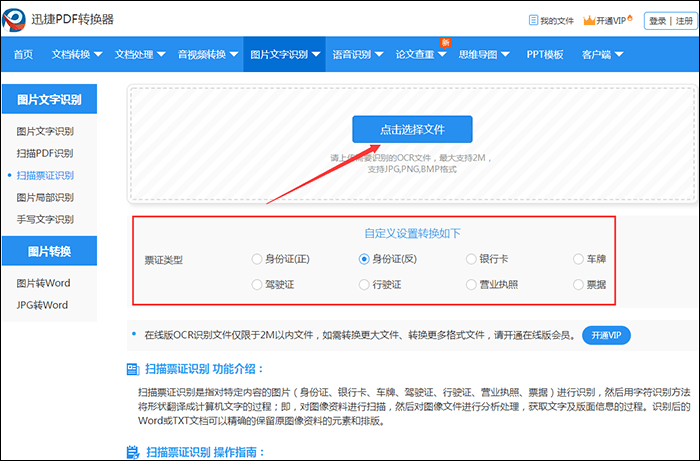Expand 音视频转换 dropdown arrow
This screenshot has width=700, height=461.
[x=233, y=54]
